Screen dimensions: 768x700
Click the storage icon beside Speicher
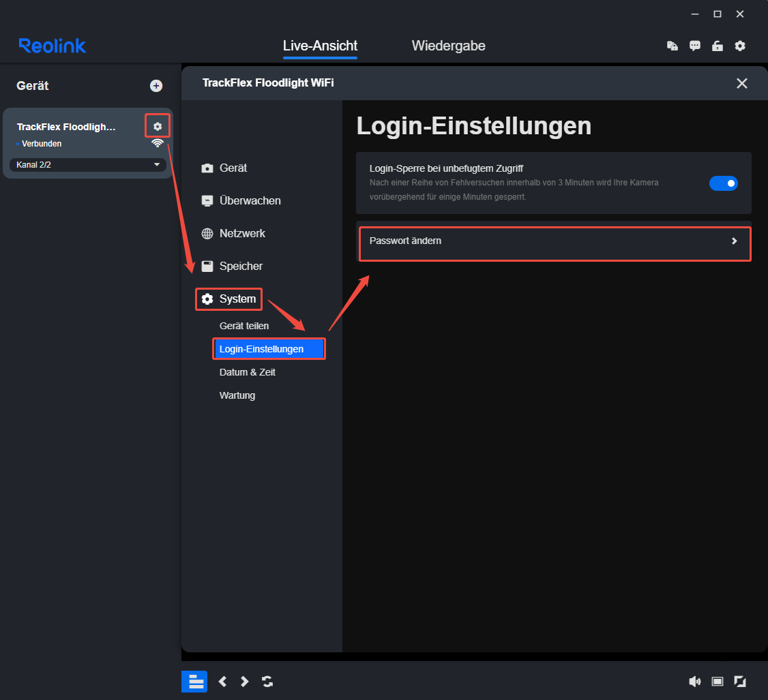207,267
